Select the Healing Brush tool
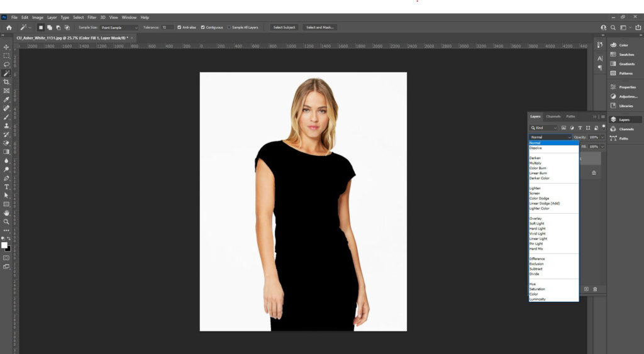This screenshot has height=354, width=644. point(6,108)
